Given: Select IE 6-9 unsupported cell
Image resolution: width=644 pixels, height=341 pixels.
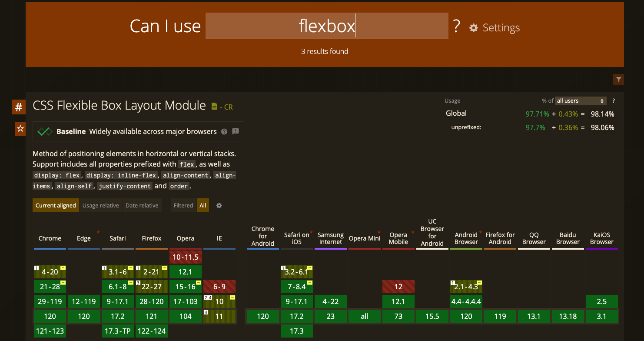Looking at the screenshot, I should tap(219, 287).
